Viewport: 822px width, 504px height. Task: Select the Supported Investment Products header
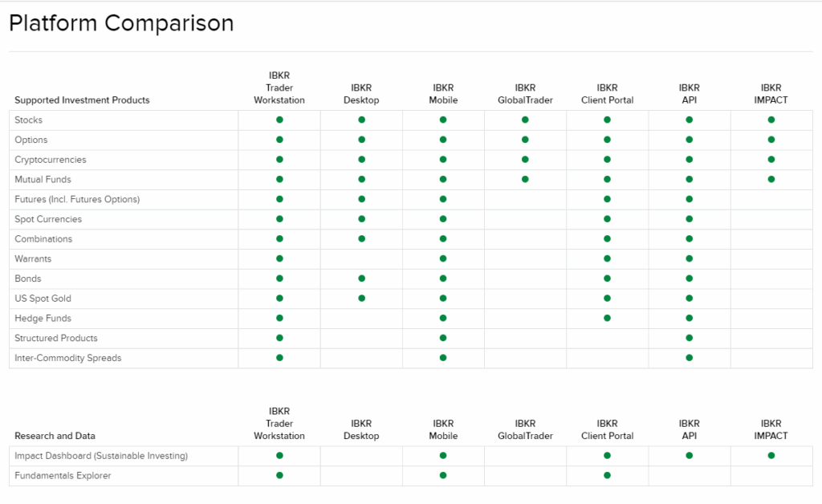[x=82, y=100]
